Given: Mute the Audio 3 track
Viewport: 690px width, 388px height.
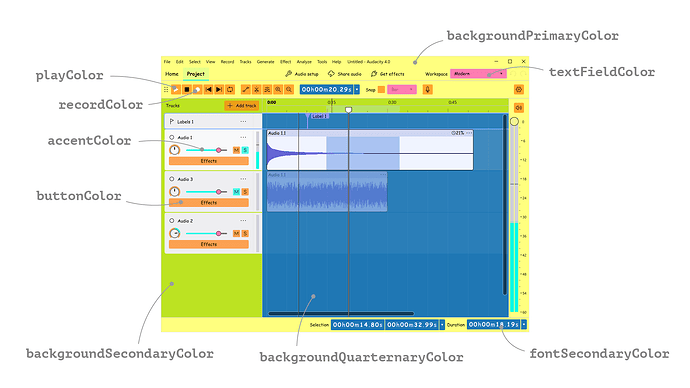Looking at the screenshot, I should 236,192.
